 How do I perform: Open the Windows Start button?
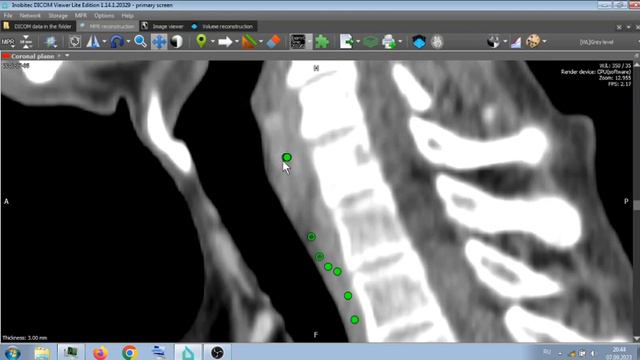[x=12, y=352]
